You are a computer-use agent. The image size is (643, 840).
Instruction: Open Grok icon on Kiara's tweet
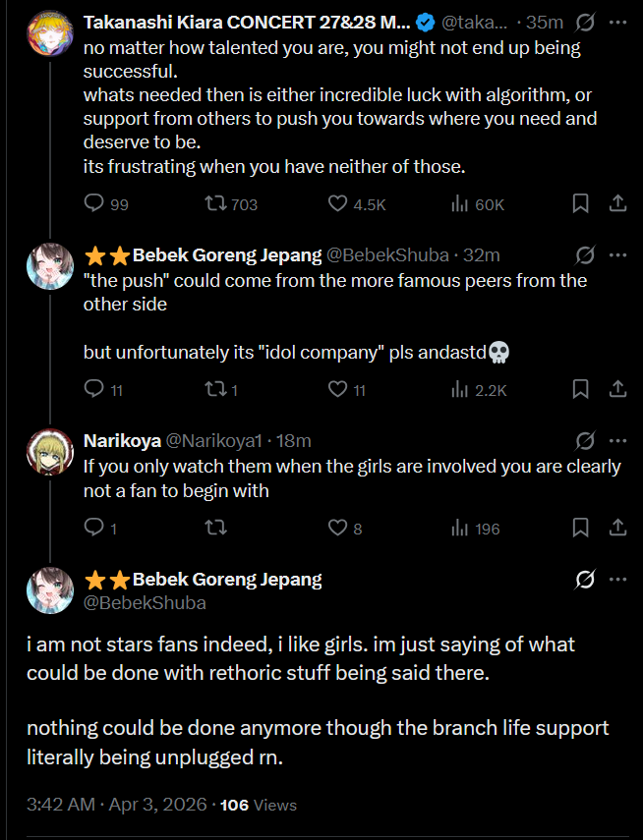(585, 21)
